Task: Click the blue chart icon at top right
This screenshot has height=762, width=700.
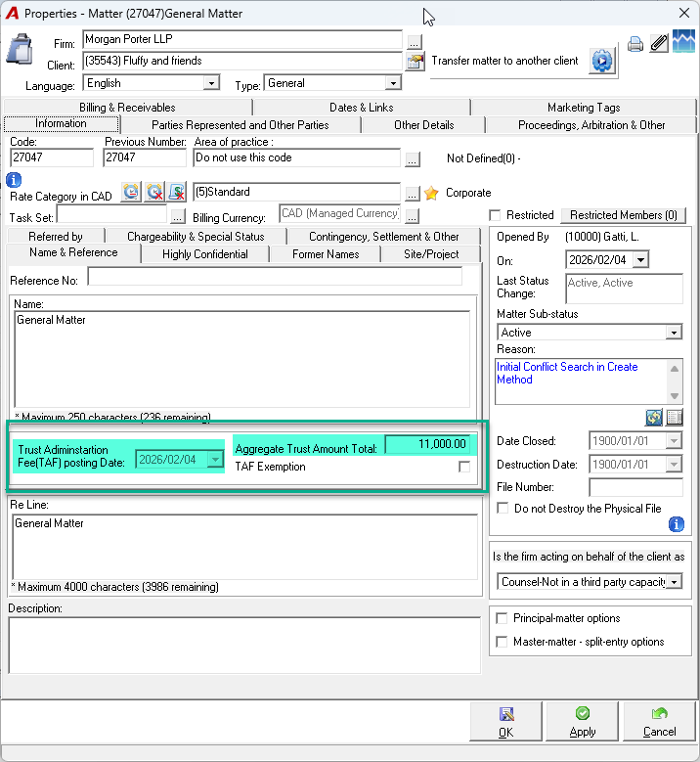Action: coord(683,42)
